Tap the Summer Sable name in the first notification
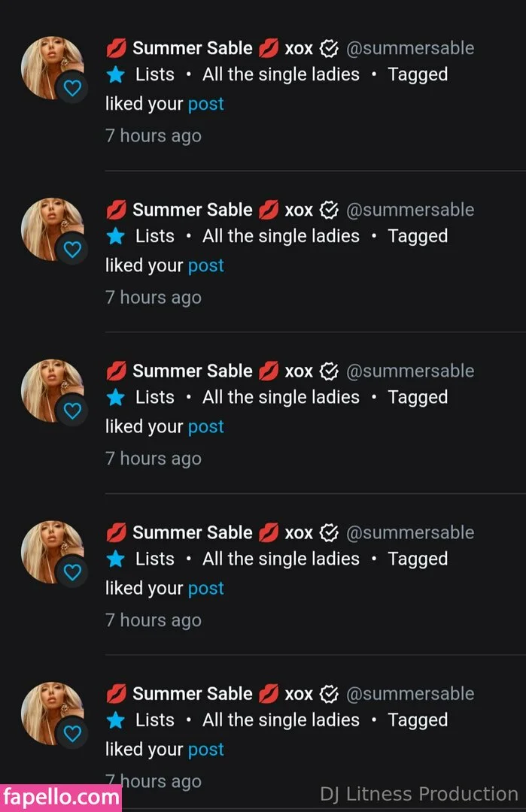This screenshot has width=526, height=812. click(x=193, y=48)
